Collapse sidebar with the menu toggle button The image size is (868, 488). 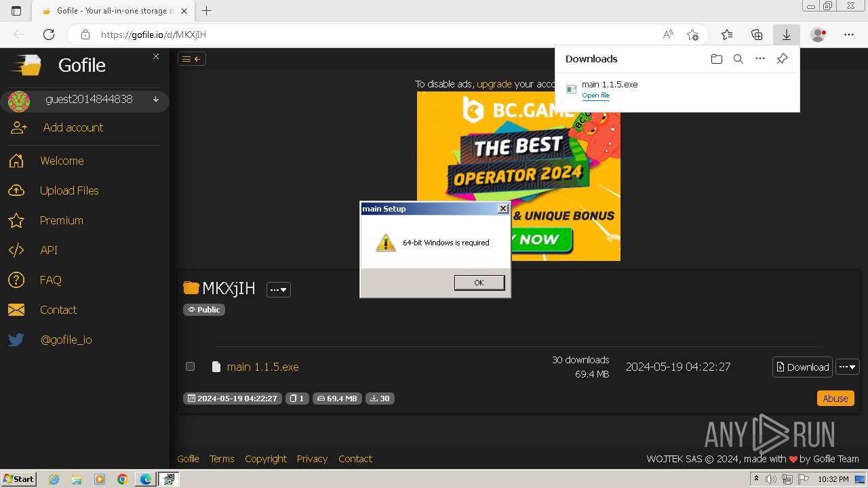(192, 59)
